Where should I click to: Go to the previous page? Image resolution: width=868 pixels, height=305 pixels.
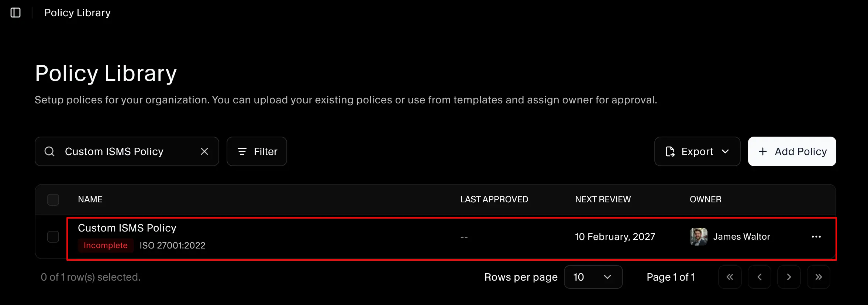click(759, 277)
